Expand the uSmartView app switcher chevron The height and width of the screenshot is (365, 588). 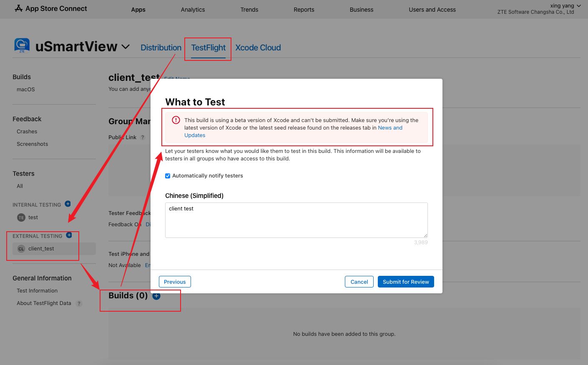126,47
